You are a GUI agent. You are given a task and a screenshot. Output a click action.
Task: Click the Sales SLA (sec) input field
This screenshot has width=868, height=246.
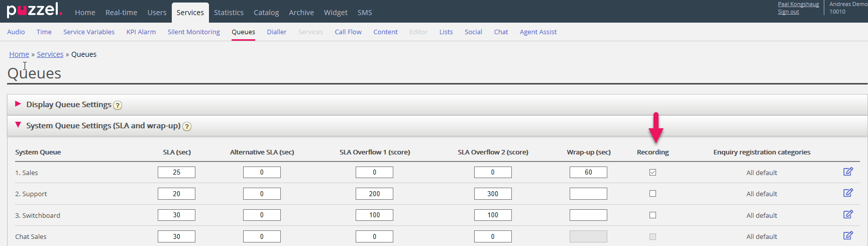[176, 173]
